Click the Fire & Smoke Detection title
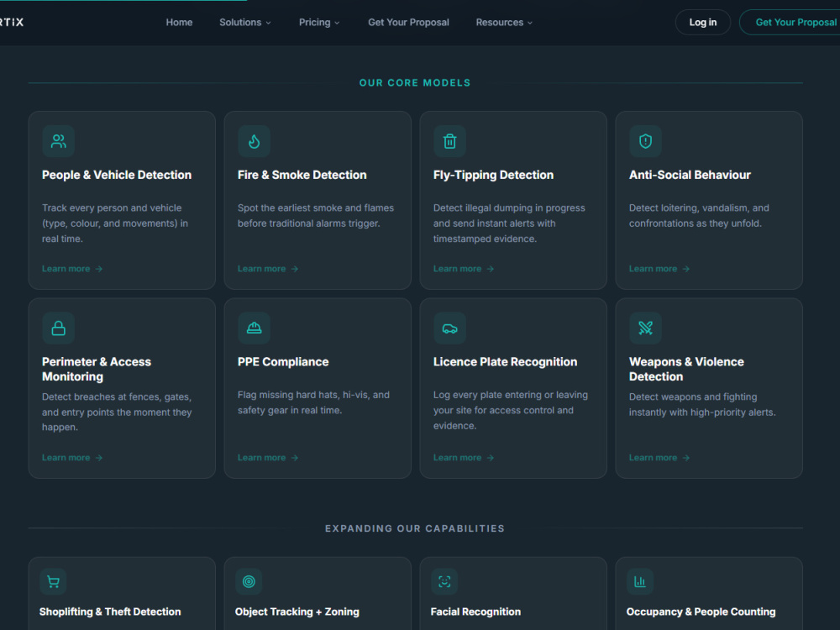Image resolution: width=840 pixels, height=630 pixels. [302, 176]
